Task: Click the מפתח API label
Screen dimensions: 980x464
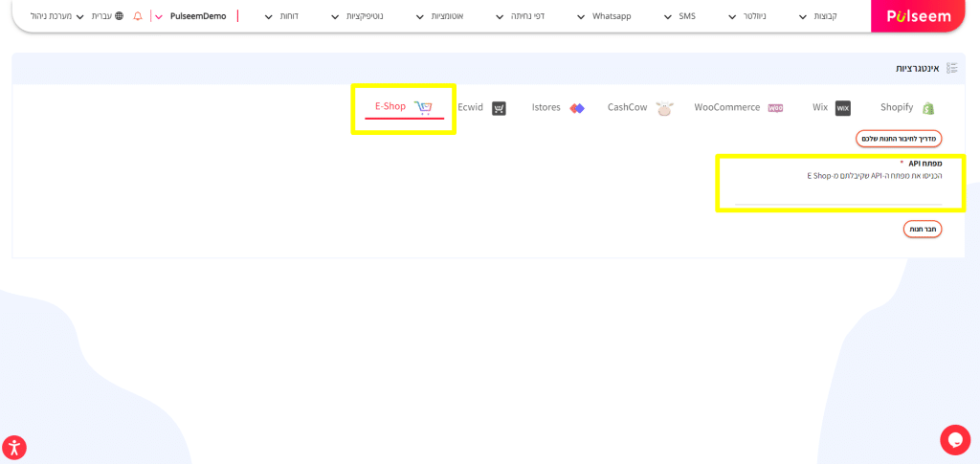Action: coord(925,163)
